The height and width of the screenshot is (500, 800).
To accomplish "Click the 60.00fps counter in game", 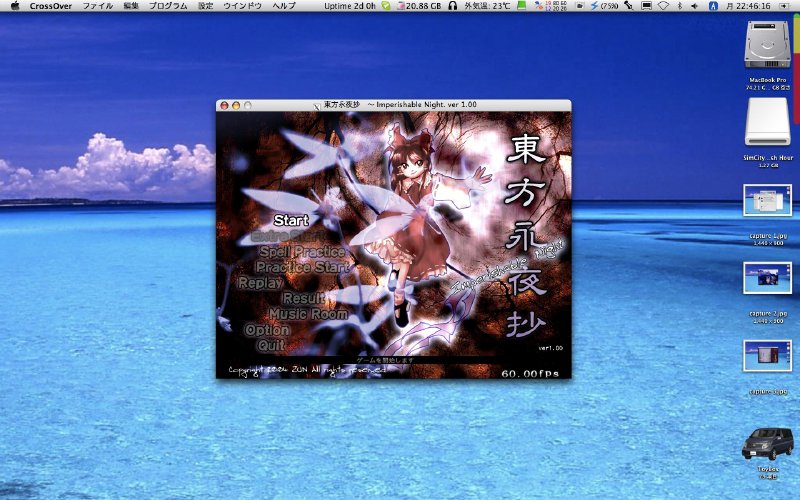I will click(530, 373).
